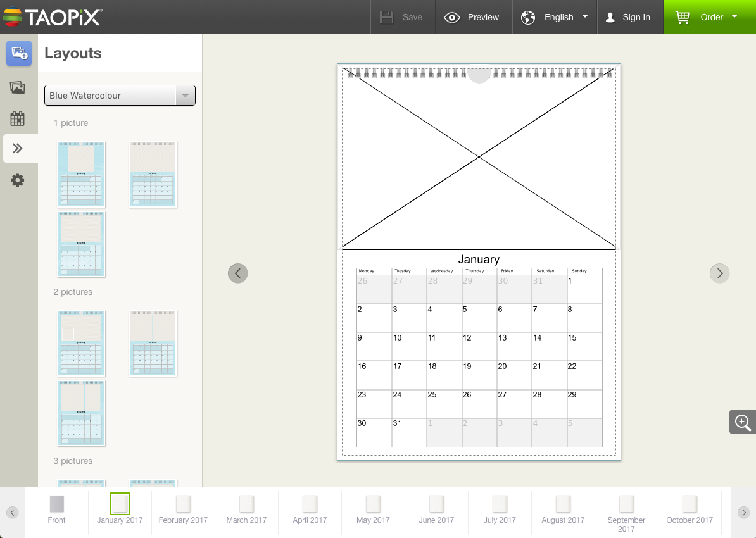Image resolution: width=756 pixels, height=538 pixels.
Task: Click the double-chevron Layouts panel icon
Action: tap(19, 148)
